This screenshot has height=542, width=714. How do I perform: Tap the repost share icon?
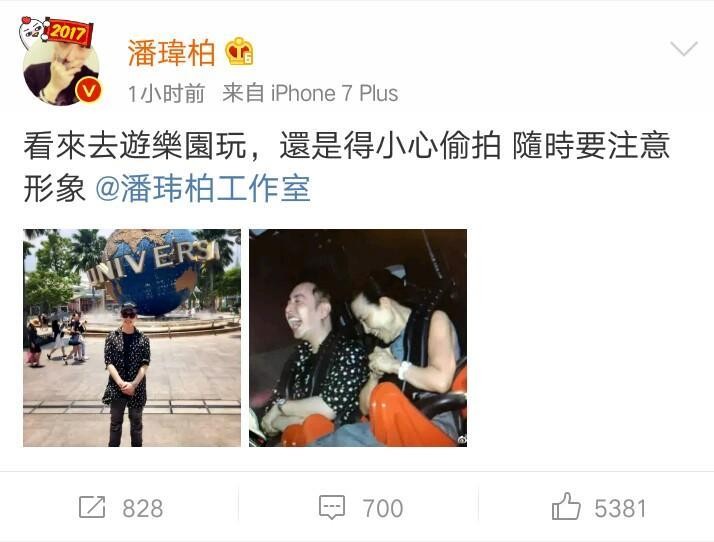[x=92, y=507]
